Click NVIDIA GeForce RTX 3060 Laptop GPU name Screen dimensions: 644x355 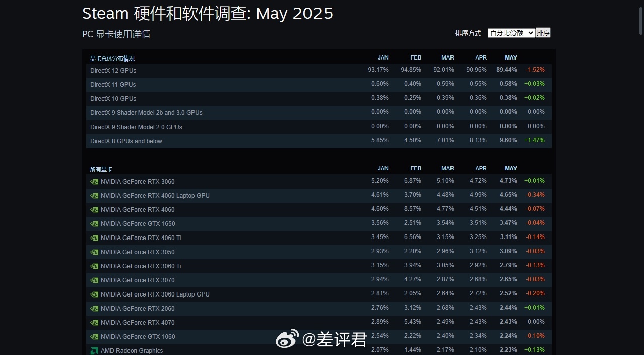[155, 294]
